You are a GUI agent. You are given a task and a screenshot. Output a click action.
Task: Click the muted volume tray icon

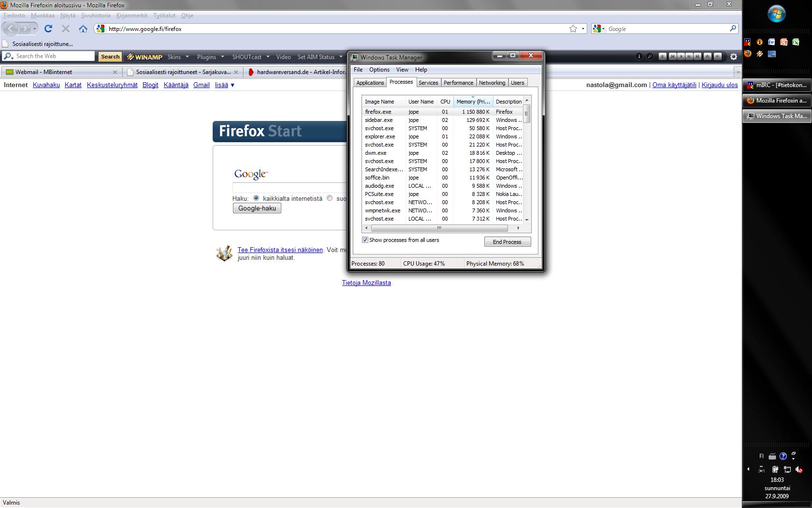799,469
